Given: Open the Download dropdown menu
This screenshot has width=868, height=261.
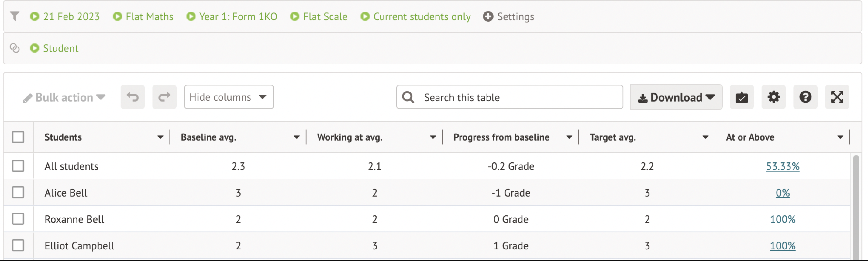Looking at the screenshot, I should 676,97.
